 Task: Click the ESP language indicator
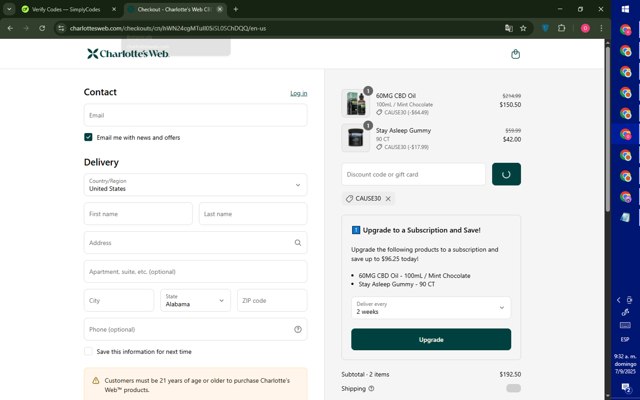625,340
